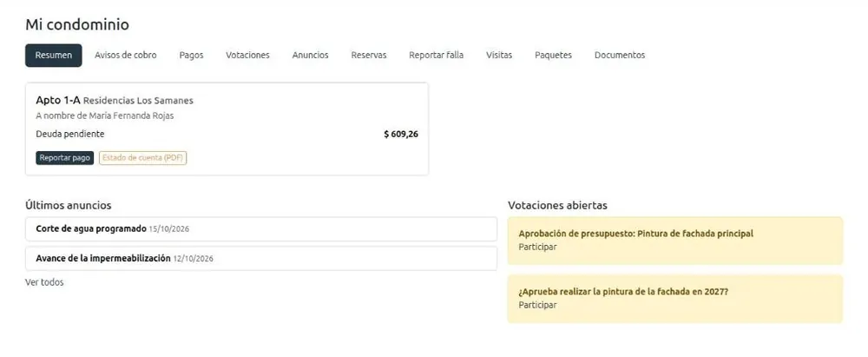
Task: Open Aprobación de presupuesto fachada vote title
Action: pos(636,234)
